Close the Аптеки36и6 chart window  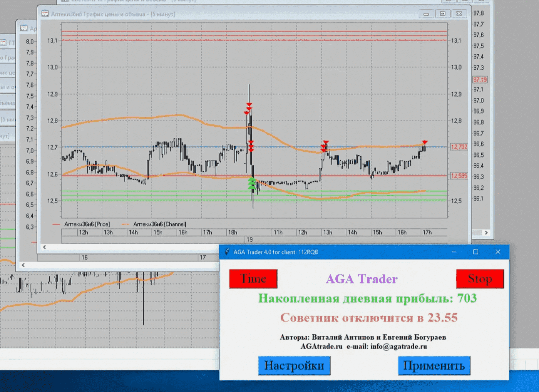[x=459, y=14]
